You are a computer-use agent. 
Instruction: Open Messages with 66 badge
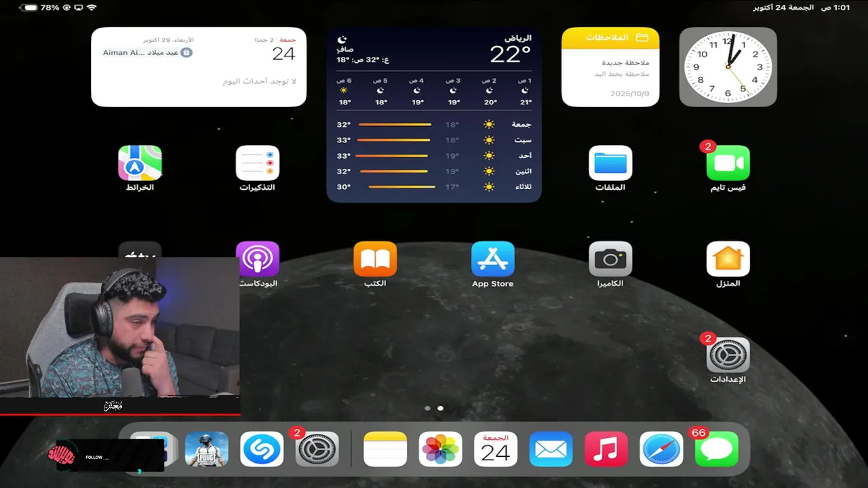click(x=716, y=449)
